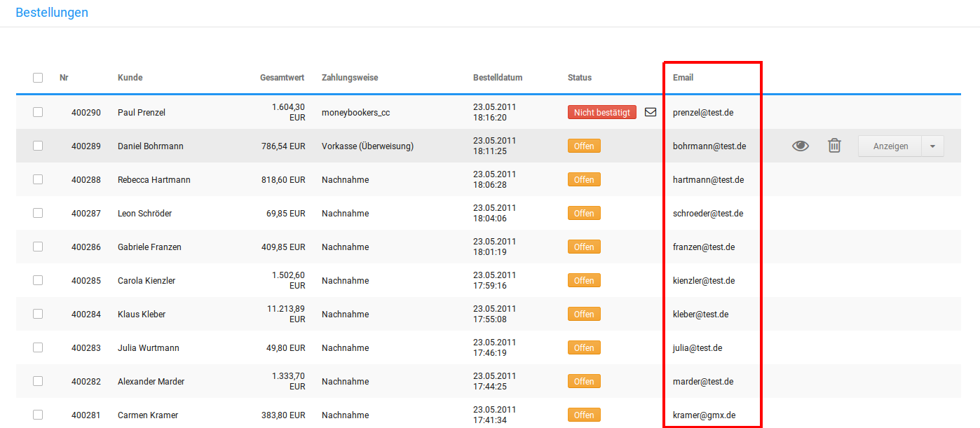The width and height of the screenshot is (980, 428).
Task: Click the red Nicht bestätigt status badge
Action: [x=601, y=112]
